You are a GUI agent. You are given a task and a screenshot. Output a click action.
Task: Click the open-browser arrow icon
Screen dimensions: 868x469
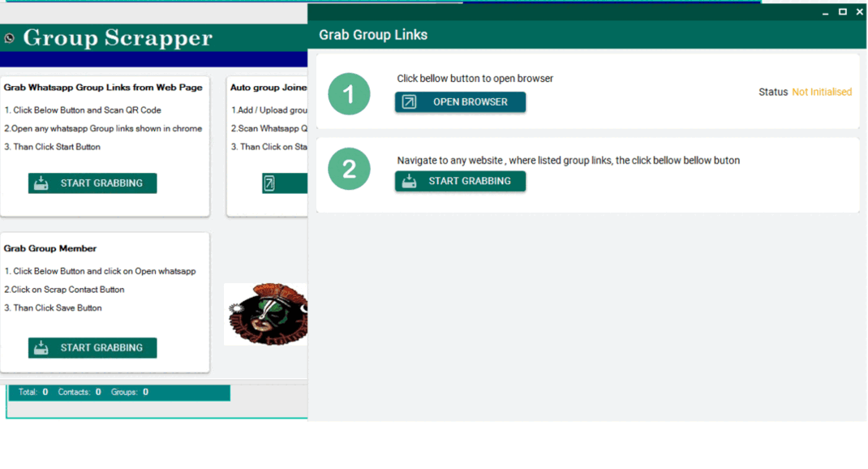(409, 102)
